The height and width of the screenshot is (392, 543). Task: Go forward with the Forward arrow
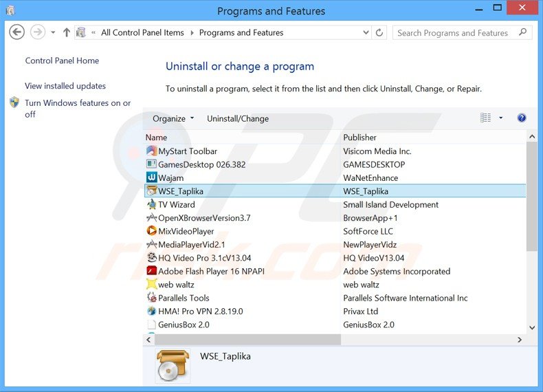click(x=37, y=32)
